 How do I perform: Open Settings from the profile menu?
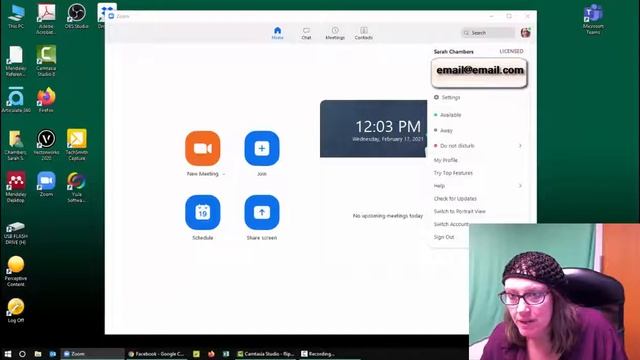(447, 98)
